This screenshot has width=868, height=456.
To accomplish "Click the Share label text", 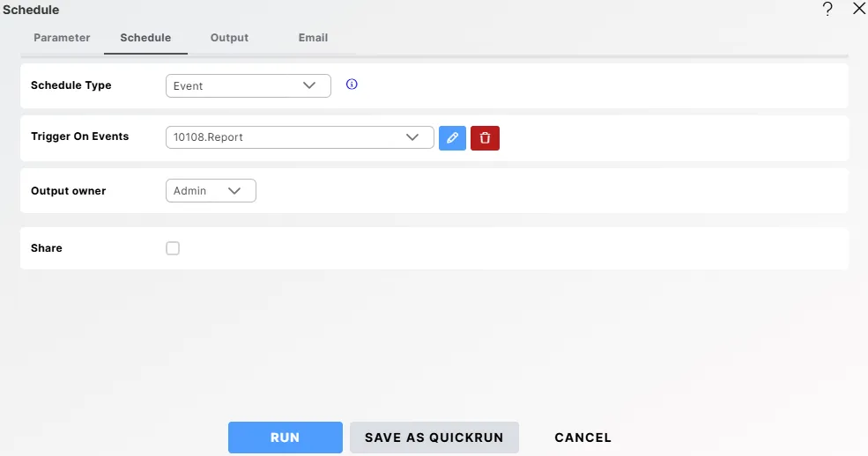I will tap(47, 248).
